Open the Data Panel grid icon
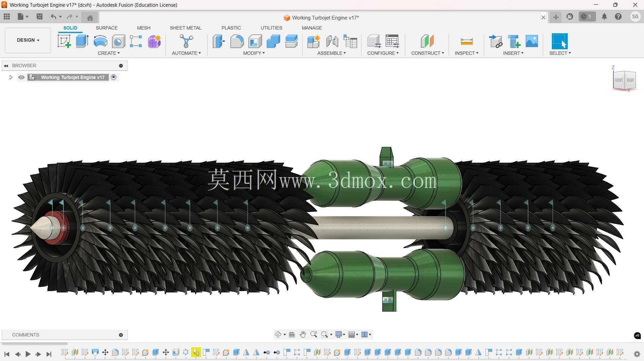The width and height of the screenshot is (644, 361). (7, 16)
